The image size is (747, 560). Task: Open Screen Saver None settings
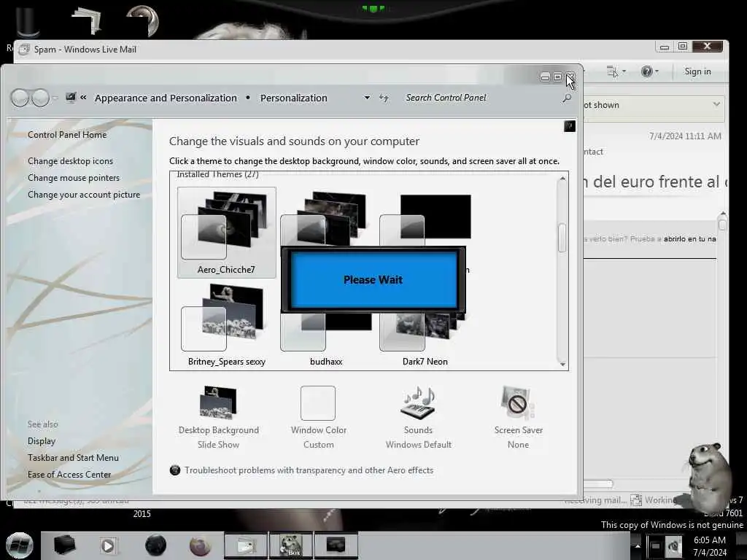pos(519,418)
